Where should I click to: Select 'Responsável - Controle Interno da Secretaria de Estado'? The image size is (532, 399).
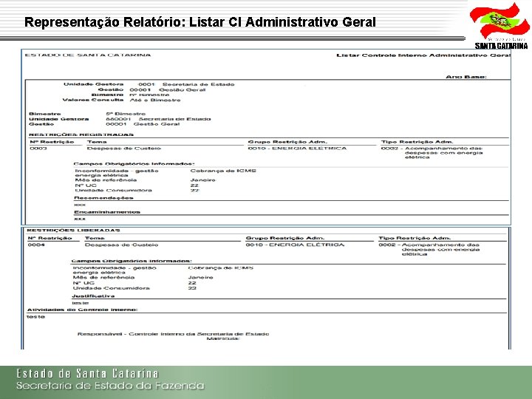[x=173, y=334]
